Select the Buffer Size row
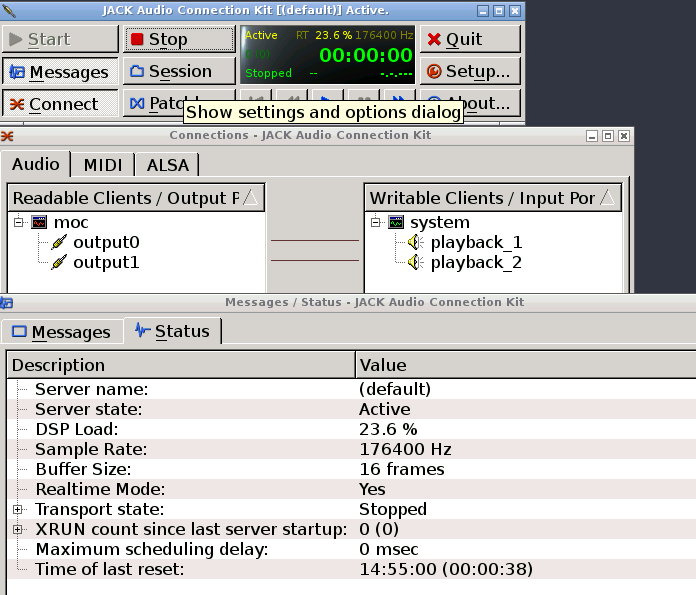Screen dimensions: 696x595 tap(352, 469)
